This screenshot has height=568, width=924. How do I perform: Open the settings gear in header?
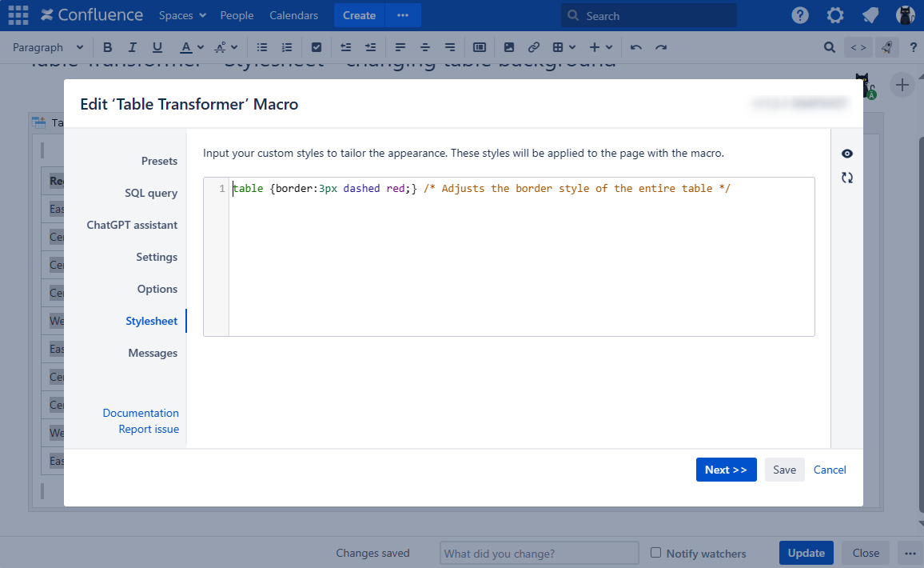point(835,15)
